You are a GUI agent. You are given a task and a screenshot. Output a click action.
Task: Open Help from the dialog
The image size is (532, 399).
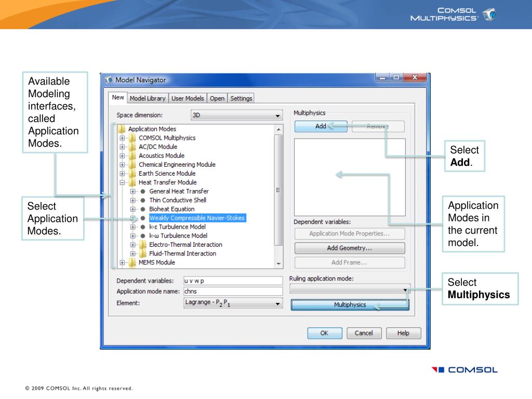[x=403, y=333]
